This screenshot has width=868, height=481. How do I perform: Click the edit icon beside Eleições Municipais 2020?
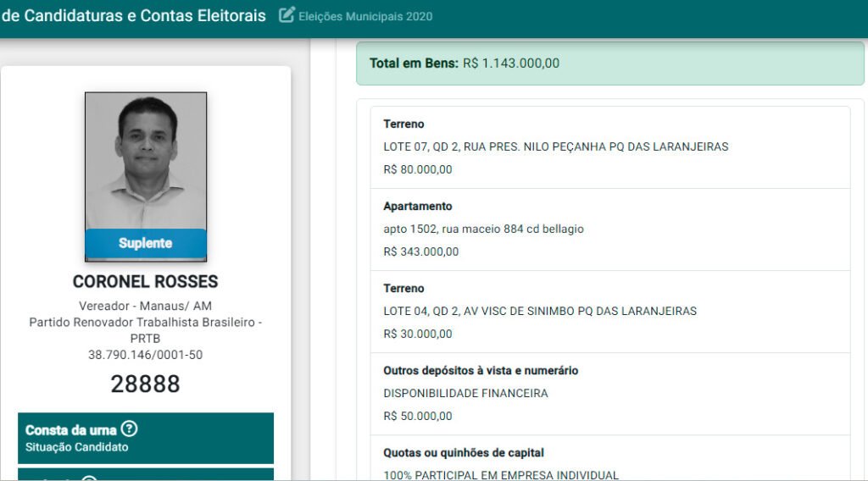[287, 15]
